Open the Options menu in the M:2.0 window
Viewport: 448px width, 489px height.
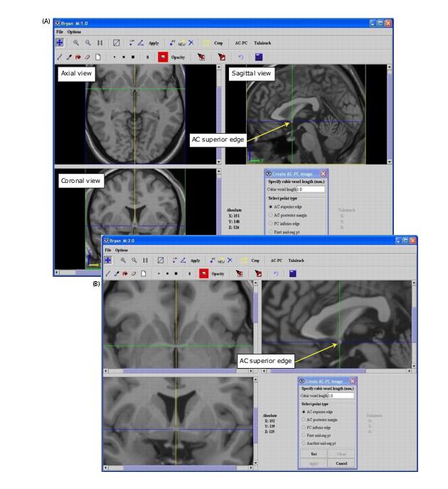click(x=122, y=250)
